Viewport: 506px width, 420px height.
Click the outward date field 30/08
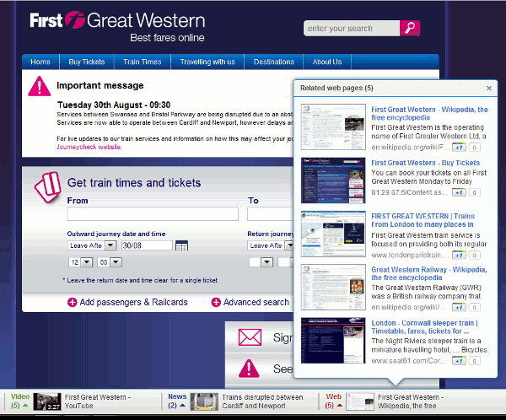pyautogui.click(x=147, y=245)
